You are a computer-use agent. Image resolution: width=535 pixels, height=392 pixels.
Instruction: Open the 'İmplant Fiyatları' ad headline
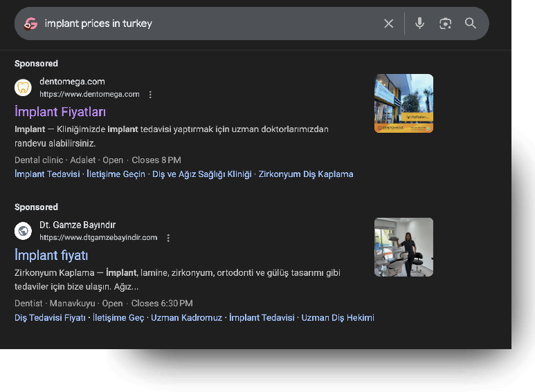point(60,112)
